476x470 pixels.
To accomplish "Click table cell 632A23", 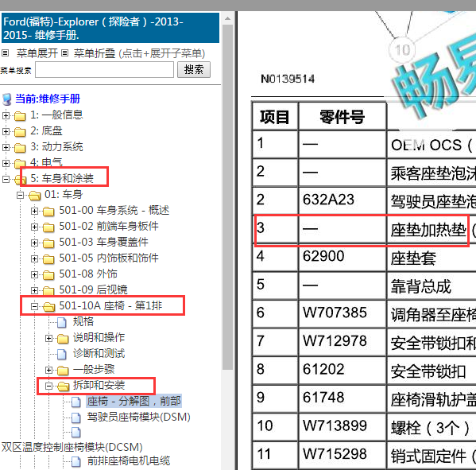I will tap(342, 200).
